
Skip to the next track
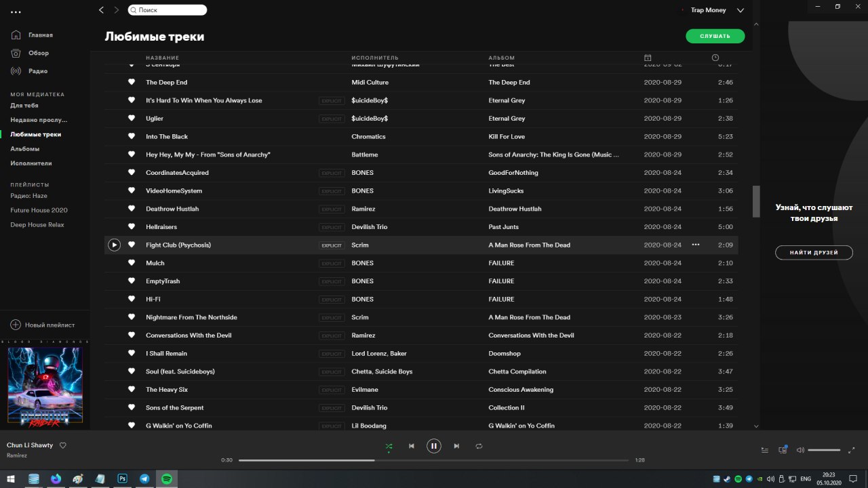tap(456, 446)
